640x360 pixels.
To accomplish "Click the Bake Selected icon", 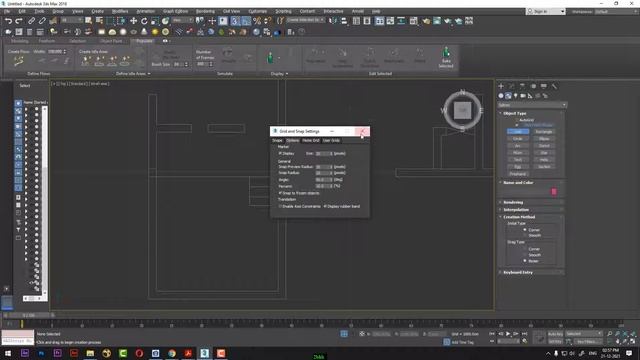I will (446, 57).
